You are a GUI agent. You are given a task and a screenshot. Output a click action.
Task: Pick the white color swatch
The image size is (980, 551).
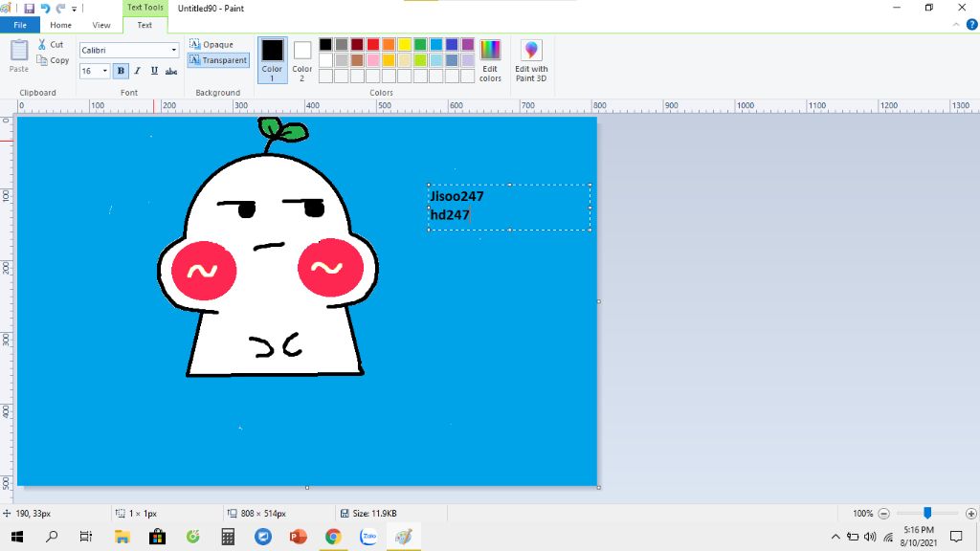(x=325, y=60)
